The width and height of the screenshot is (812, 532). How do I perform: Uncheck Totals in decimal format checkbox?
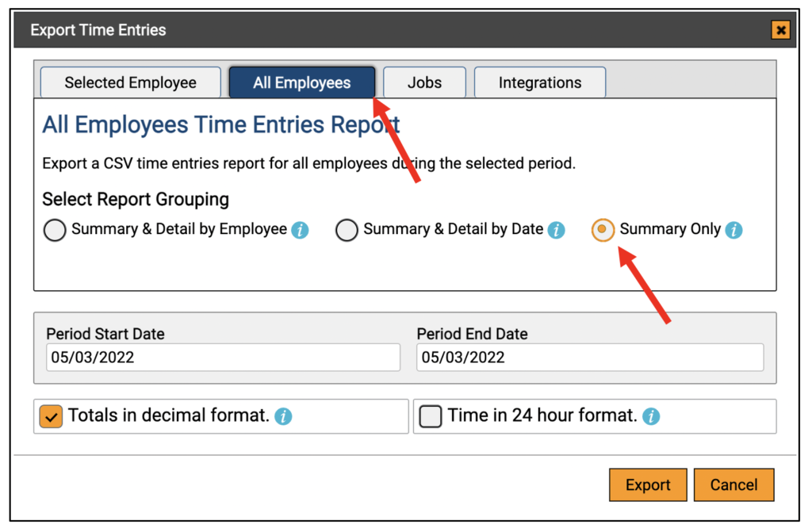coord(52,416)
